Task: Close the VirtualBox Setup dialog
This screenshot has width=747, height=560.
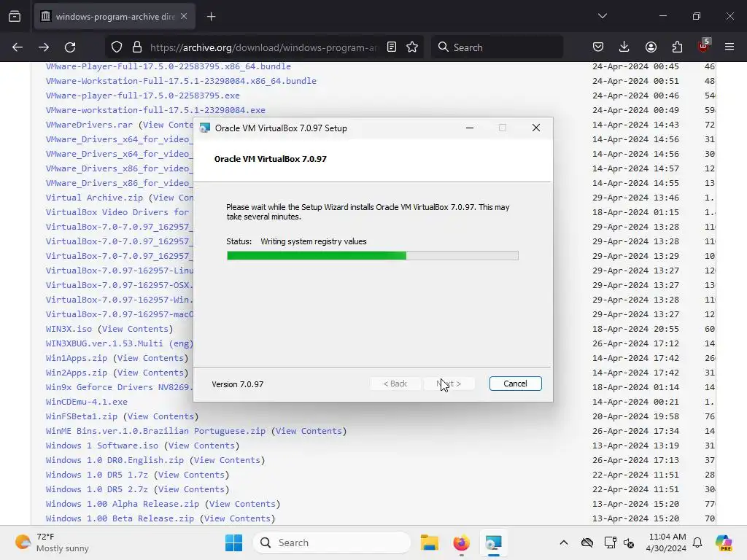Action: click(536, 128)
